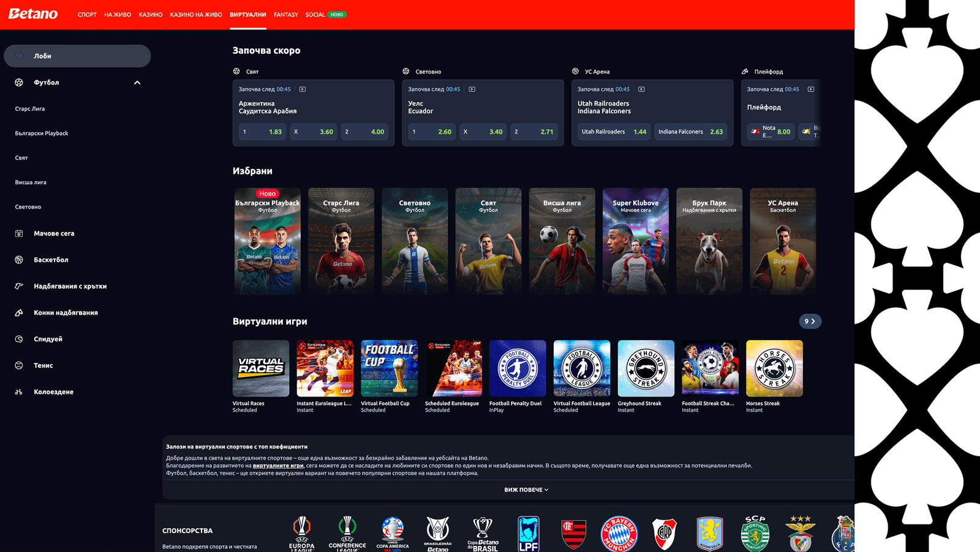The width and height of the screenshot is (980, 552).
Task: Open Horse racing (Конни надбягвания) section
Action: coord(66,313)
